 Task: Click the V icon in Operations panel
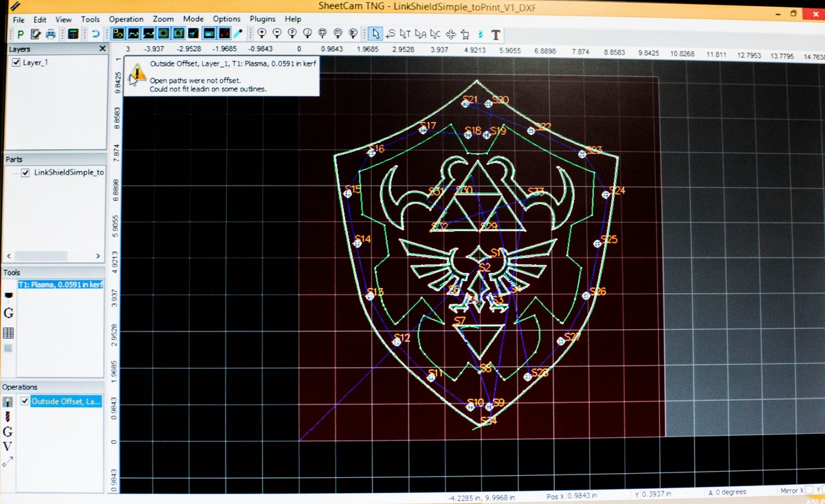pos(8,446)
